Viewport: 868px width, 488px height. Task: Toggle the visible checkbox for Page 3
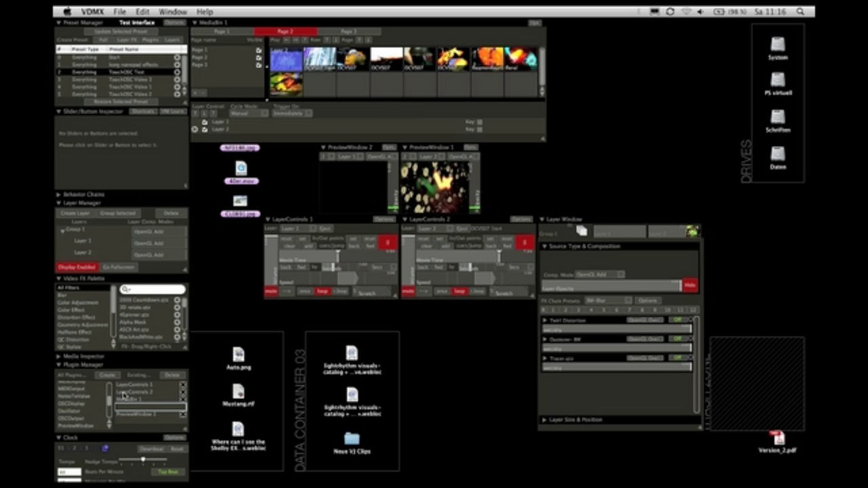(x=259, y=65)
